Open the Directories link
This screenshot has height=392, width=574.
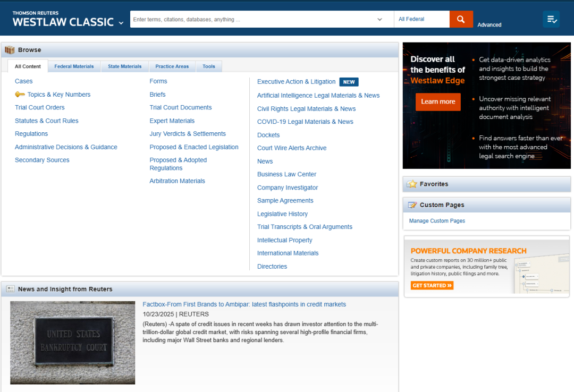tap(272, 267)
